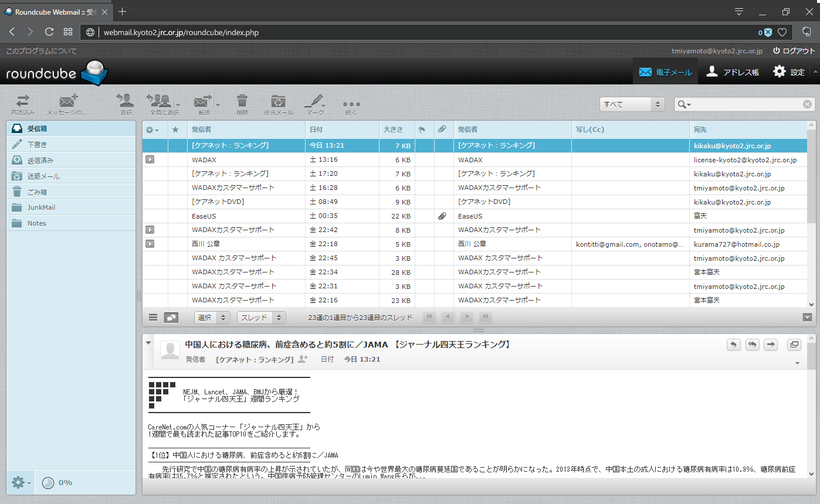Collapse message header with left triangle
Screen dimensions: 820x504
148,343
